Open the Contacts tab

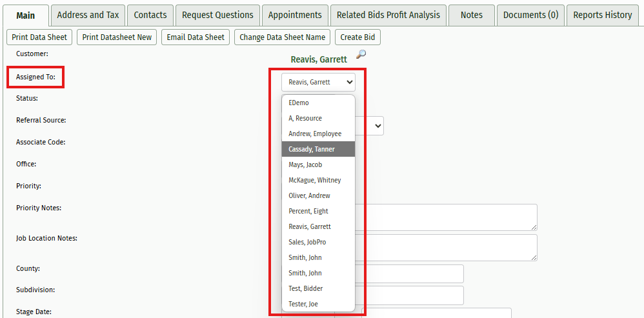tap(150, 15)
